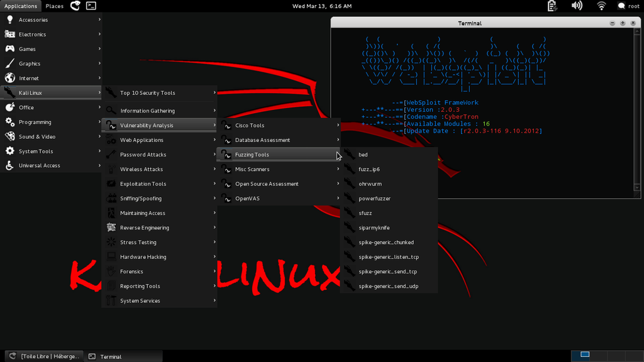Expand the Password Attacks submenu
The height and width of the screenshot is (362, 644).
(x=214, y=154)
